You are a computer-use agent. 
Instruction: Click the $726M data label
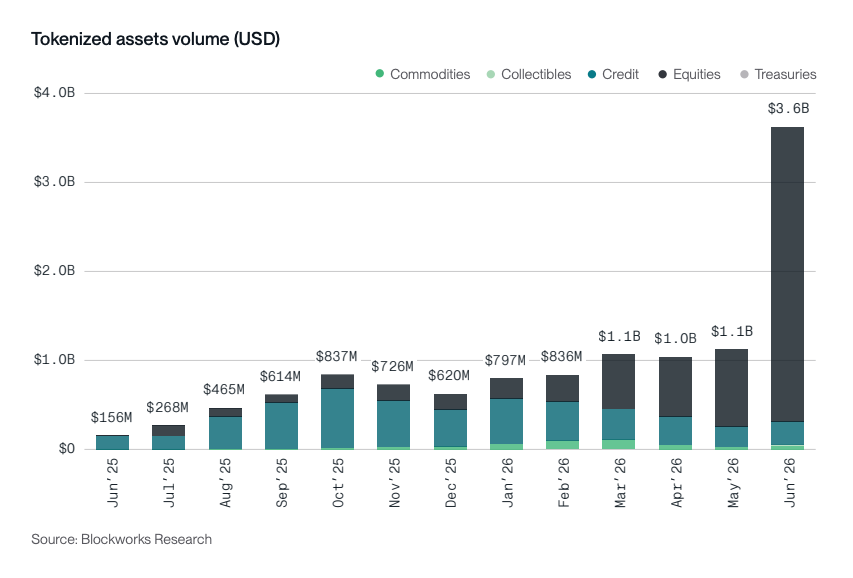(x=393, y=367)
